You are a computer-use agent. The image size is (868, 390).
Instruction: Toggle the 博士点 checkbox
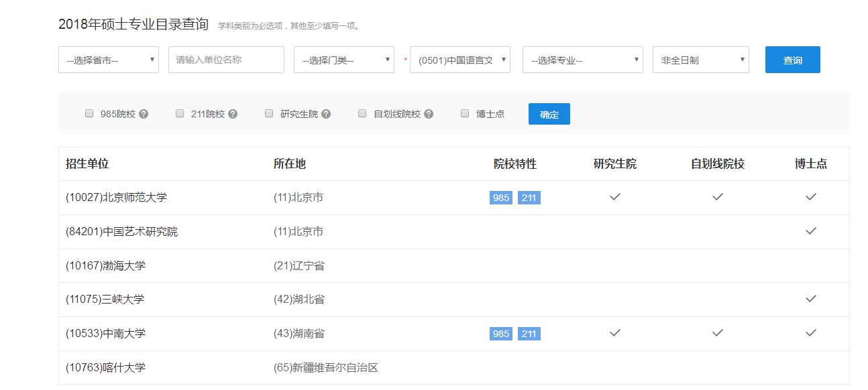pos(465,113)
